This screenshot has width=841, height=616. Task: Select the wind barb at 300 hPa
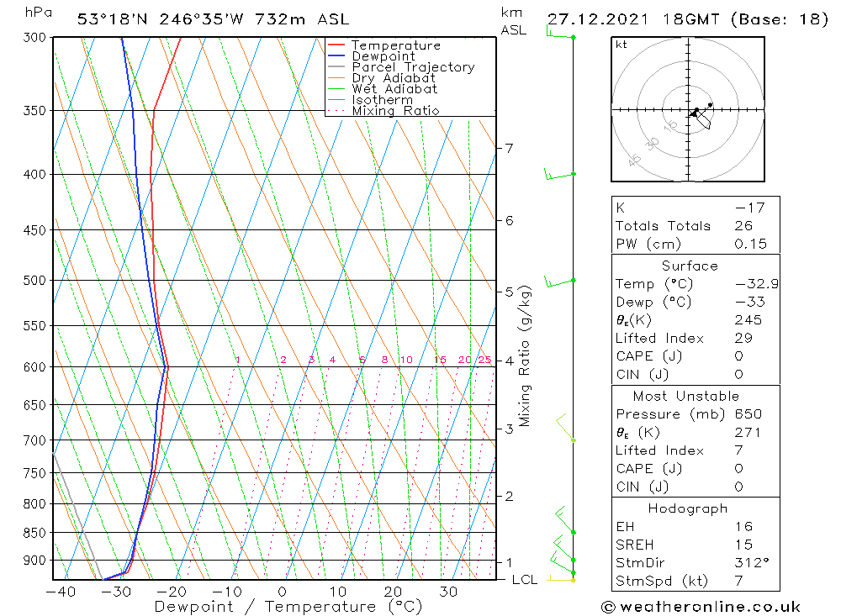pyautogui.click(x=560, y=34)
